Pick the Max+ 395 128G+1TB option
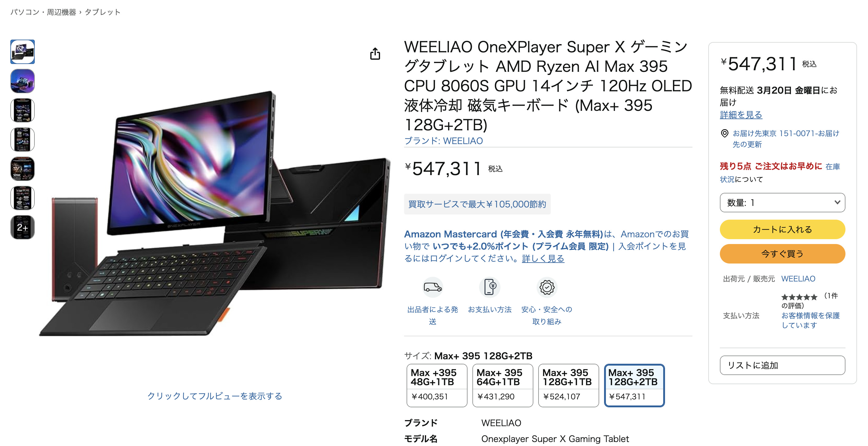868x446 pixels. pos(568,385)
